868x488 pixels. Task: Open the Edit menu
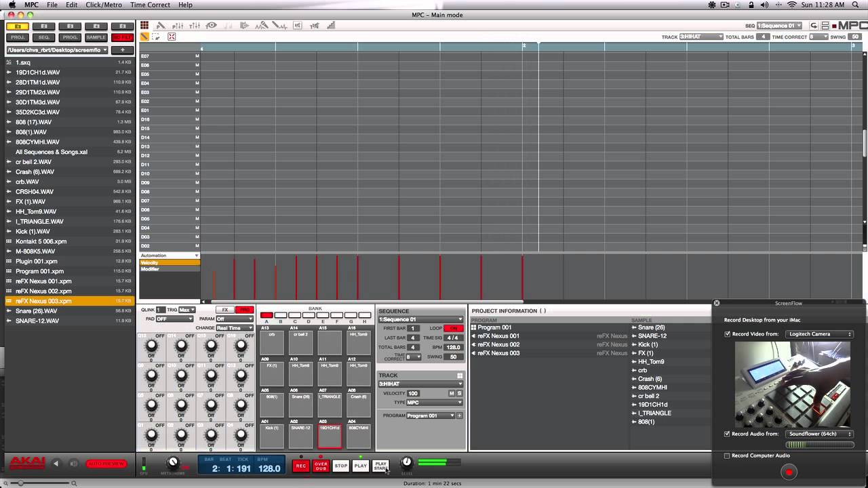(x=71, y=5)
